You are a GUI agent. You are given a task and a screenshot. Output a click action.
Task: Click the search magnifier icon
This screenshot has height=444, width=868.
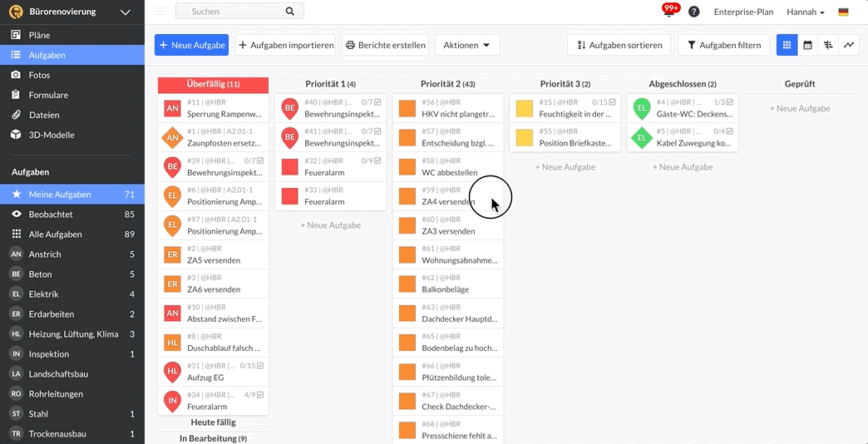click(290, 11)
